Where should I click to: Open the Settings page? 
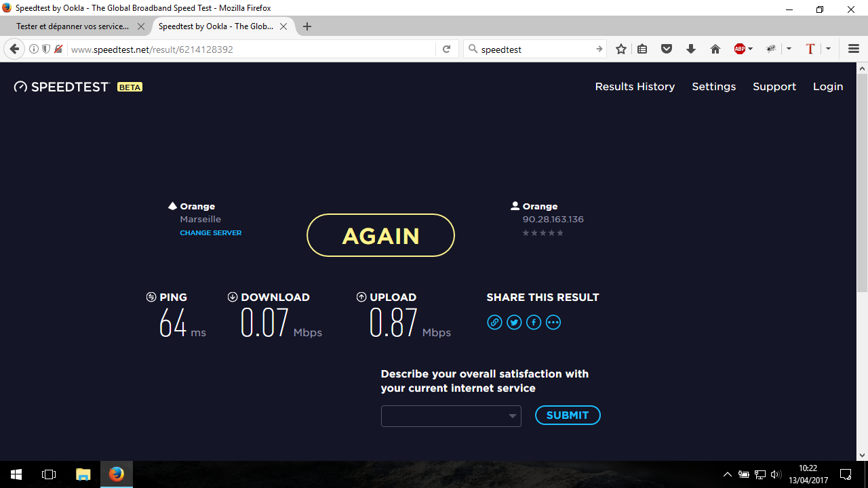coord(713,87)
